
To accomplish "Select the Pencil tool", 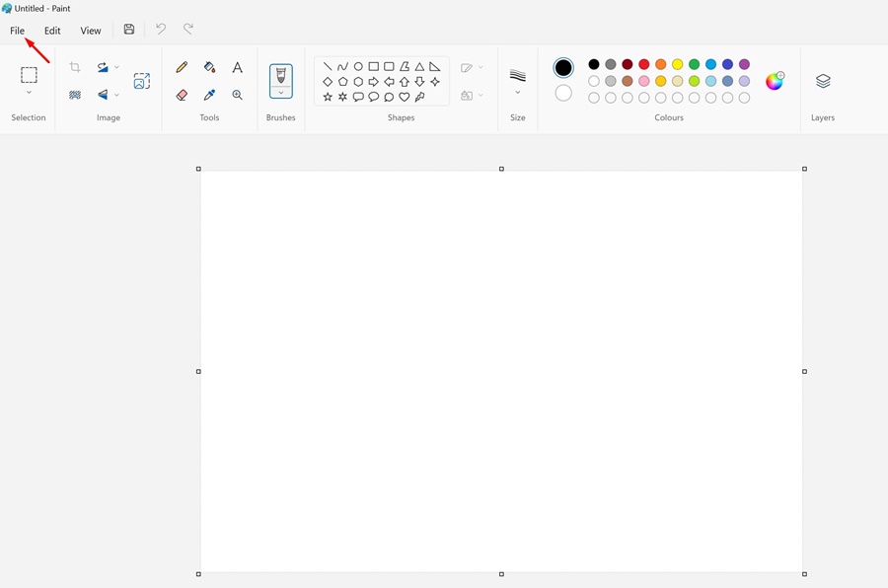I will click(182, 67).
